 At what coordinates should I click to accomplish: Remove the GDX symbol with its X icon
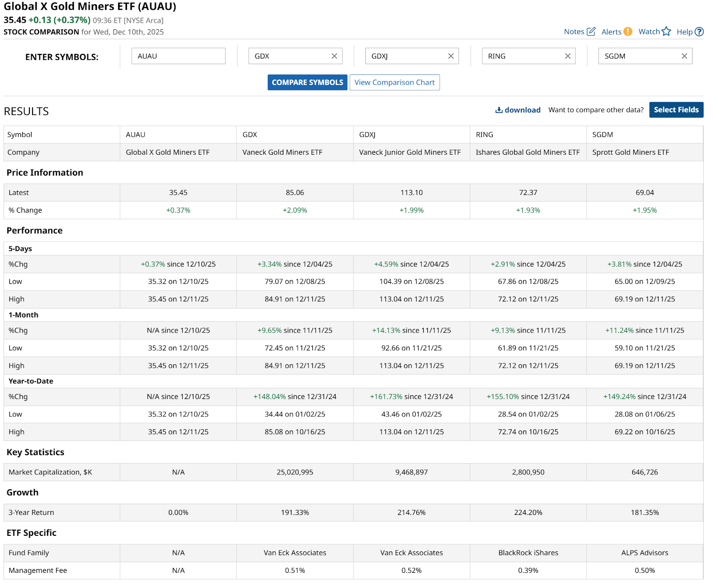tap(334, 56)
